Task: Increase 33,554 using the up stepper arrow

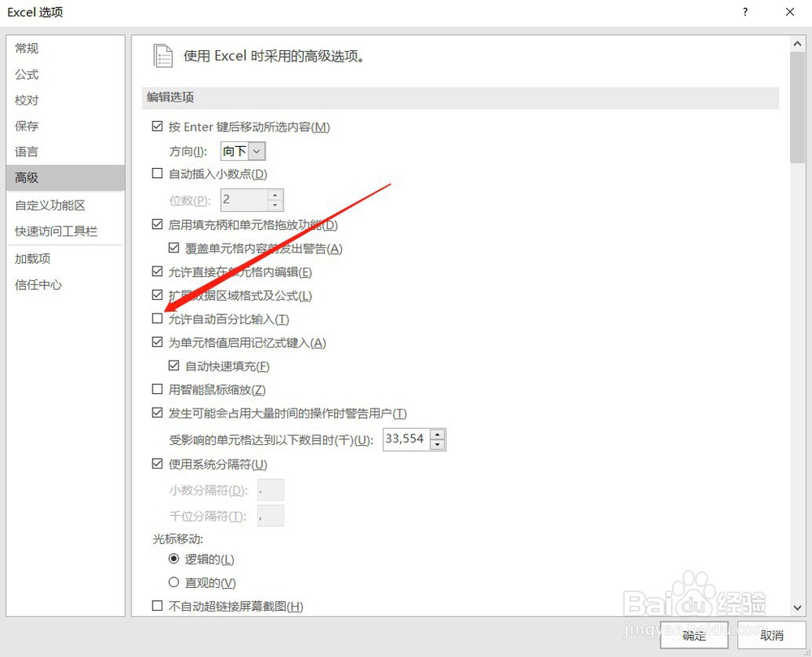Action: (438, 434)
